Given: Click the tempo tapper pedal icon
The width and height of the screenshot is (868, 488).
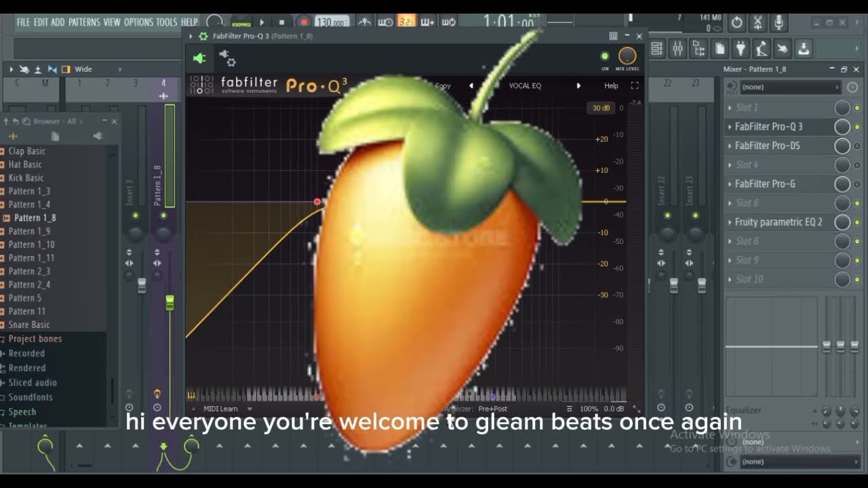Looking at the screenshot, I should coord(762,49).
